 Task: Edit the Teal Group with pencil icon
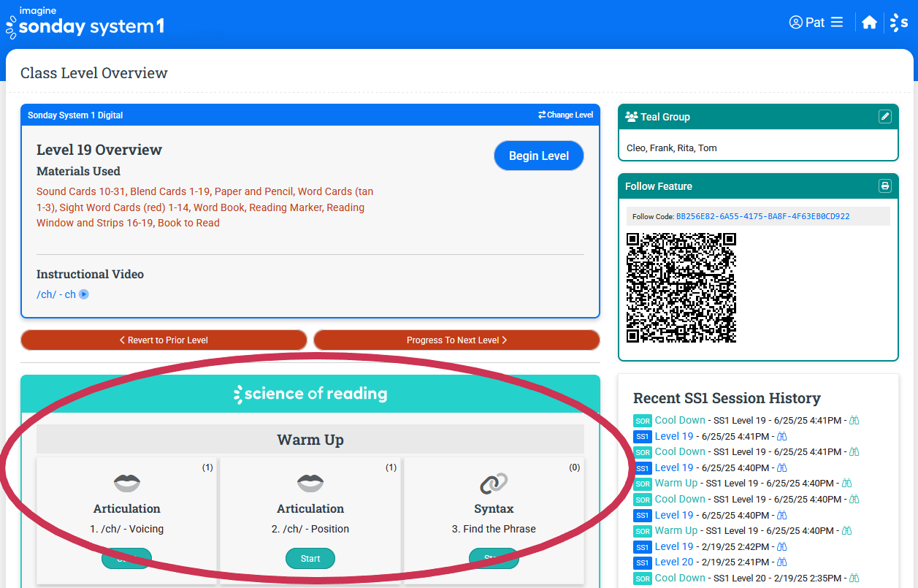[x=885, y=116]
